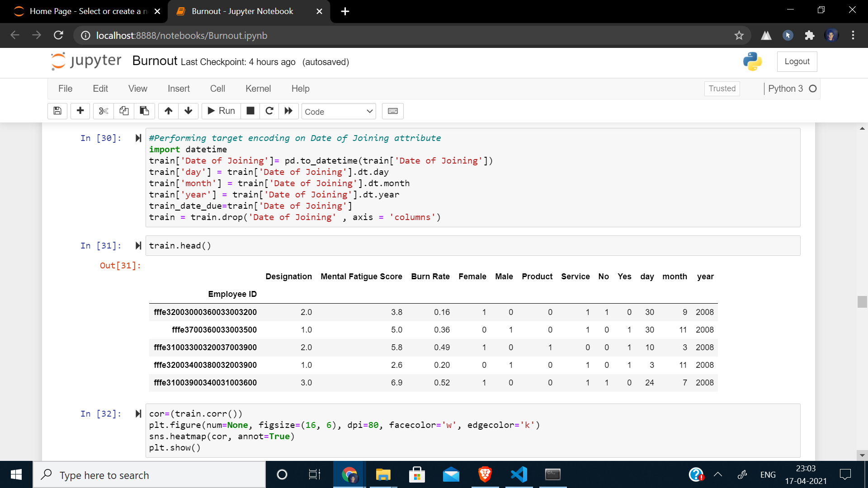The width and height of the screenshot is (868, 488).
Task: Cut selected cells with scissors icon
Action: pos(104,111)
